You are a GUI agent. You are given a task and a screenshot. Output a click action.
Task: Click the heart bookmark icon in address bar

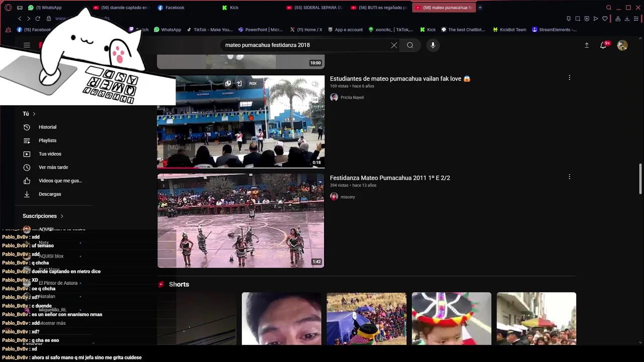click(x=605, y=19)
